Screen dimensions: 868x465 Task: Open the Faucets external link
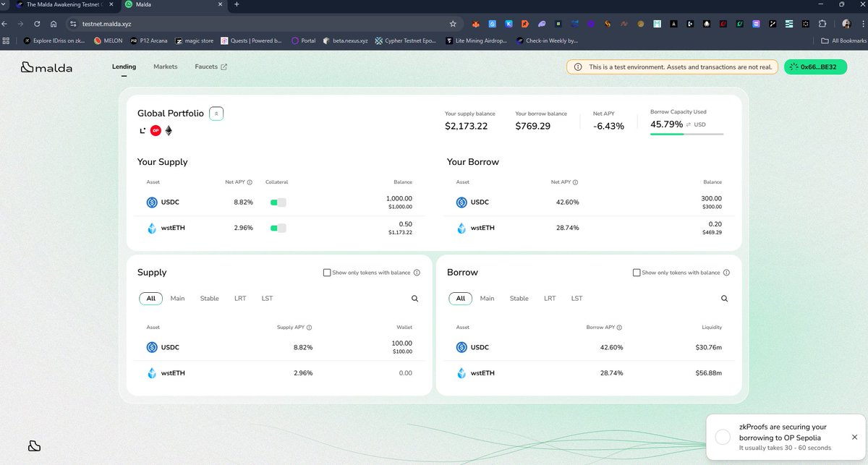coord(210,67)
